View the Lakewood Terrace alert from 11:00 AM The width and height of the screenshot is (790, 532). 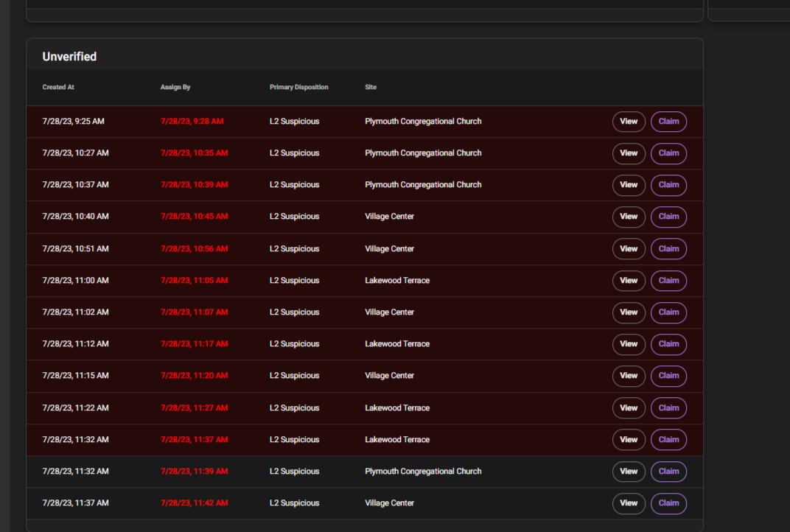point(629,281)
